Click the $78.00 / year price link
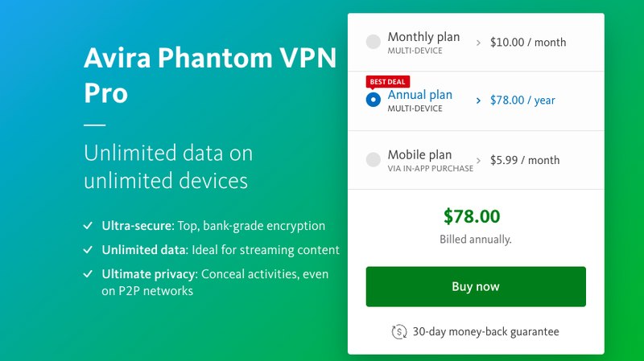The height and width of the screenshot is (361, 644). point(522,101)
